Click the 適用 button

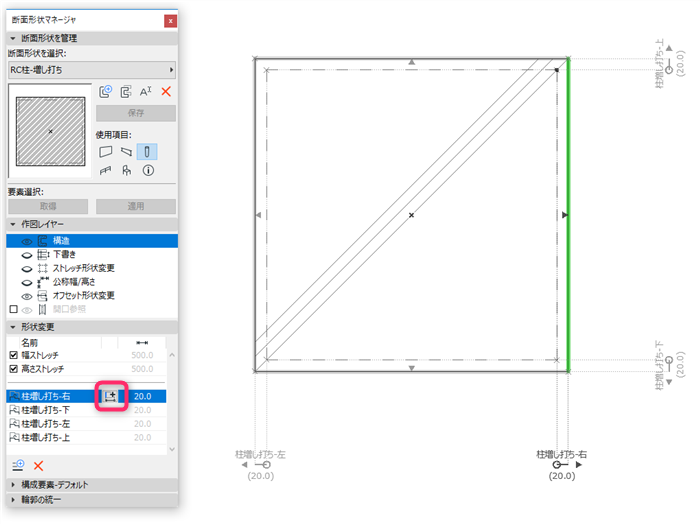click(x=136, y=206)
